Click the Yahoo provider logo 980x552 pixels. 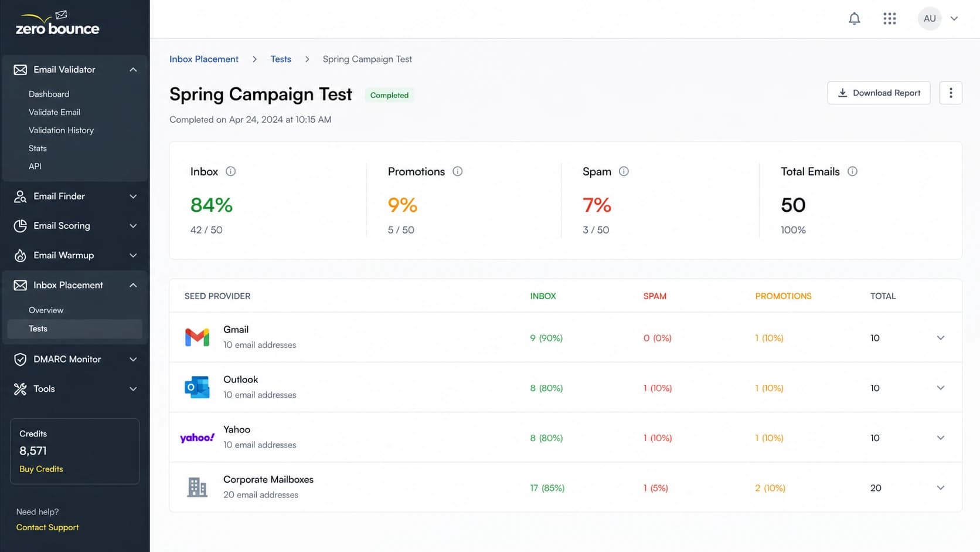(197, 438)
